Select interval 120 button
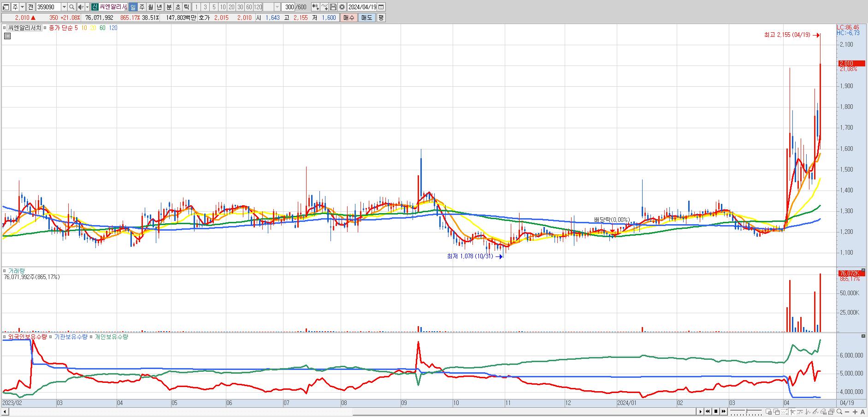The width and height of the screenshot is (868, 417). coord(258,7)
